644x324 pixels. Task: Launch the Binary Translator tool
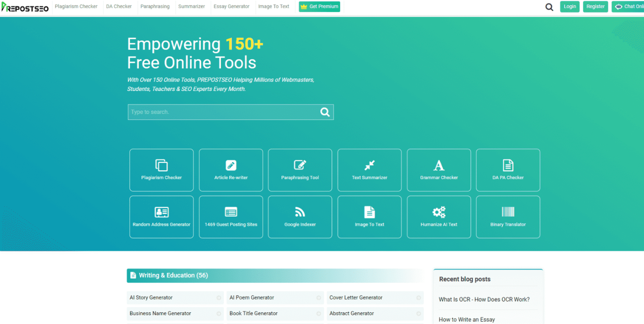(x=508, y=217)
